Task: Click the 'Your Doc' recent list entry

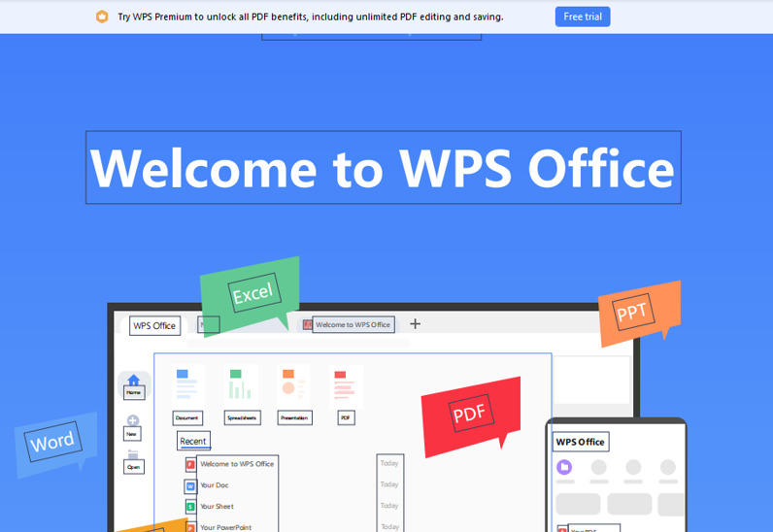Action: tap(215, 485)
